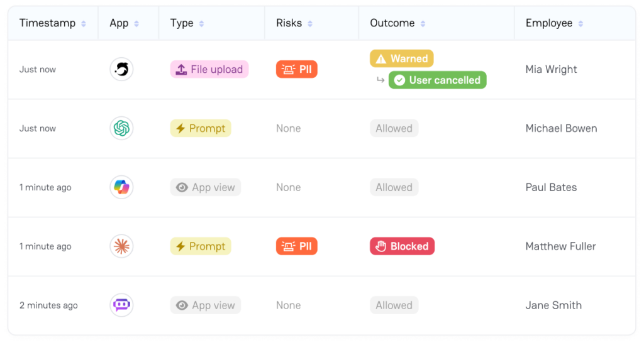
Task: Click the ChatGPT app icon in Michael Bowen's row
Action: pyautogui.click(x=121, y=128)
